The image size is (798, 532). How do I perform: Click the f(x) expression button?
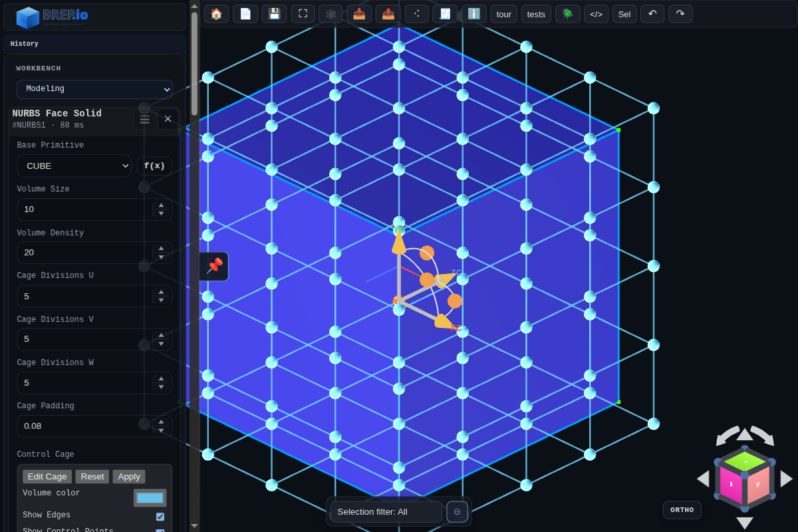tap(154, 166)
